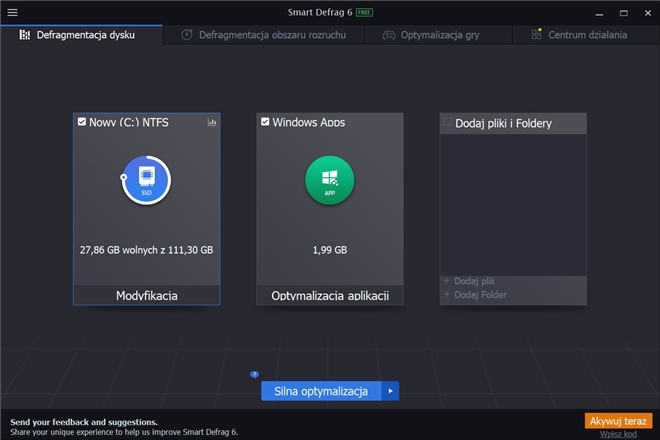The image size is (660, 440).
Task: Expand the Silna optymalizacja dropdown arrow
Action: pos(391,391)
